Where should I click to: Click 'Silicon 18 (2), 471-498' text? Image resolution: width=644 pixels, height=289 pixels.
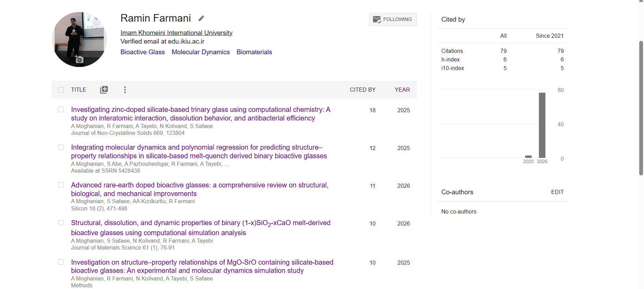tap(99, 208)
